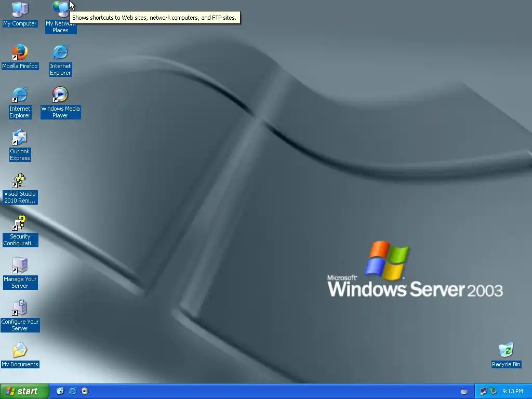Select the My Documents folder icon
This screenshot has height=399, width=532.
(20, 355)
